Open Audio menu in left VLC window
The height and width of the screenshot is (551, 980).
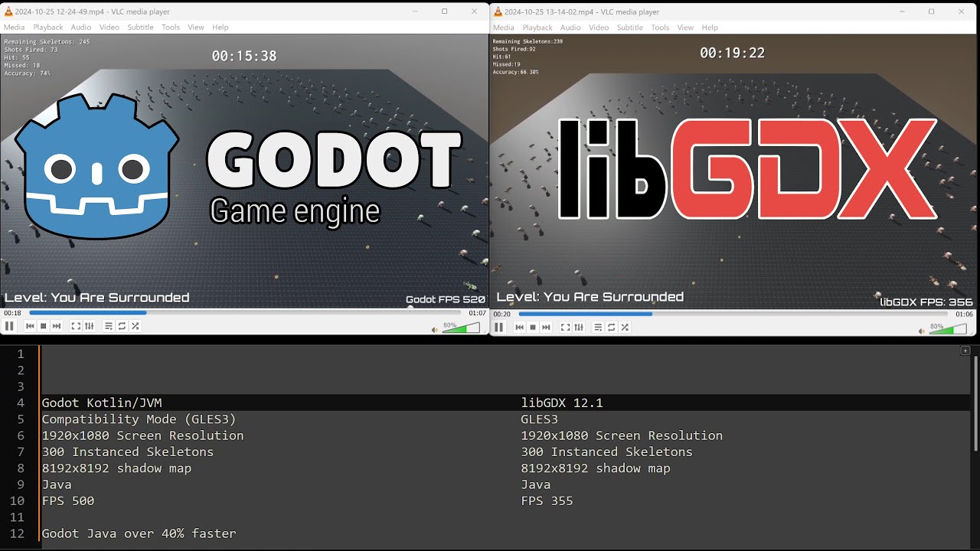(81, 27)
